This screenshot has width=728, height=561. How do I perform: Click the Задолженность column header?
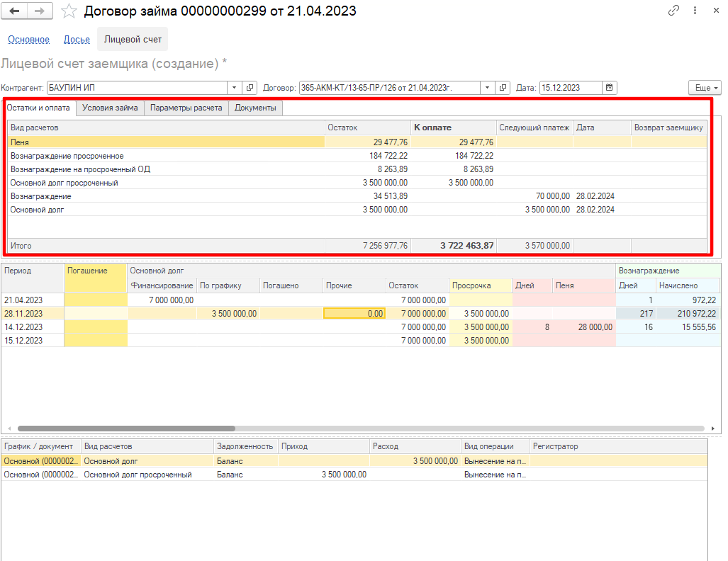point(245,446)
